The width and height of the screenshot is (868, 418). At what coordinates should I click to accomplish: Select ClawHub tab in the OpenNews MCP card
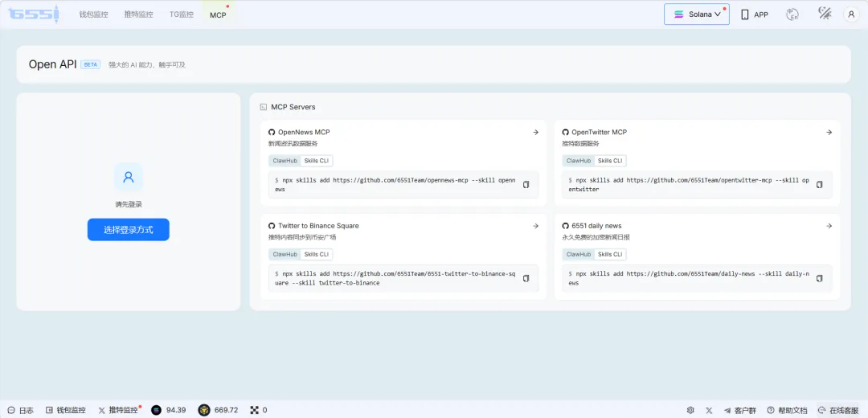[x=285, y=161]
